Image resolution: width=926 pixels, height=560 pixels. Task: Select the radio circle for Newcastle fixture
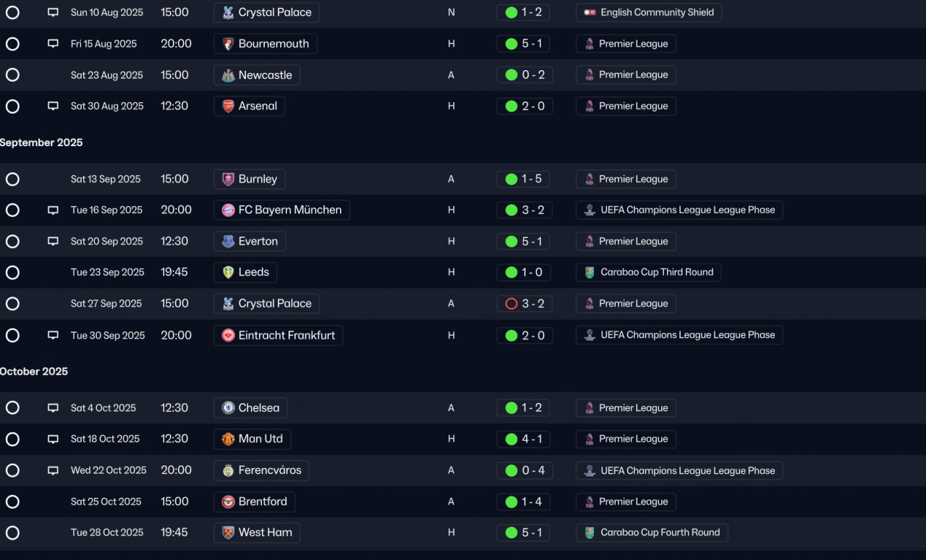coord(12,75)
